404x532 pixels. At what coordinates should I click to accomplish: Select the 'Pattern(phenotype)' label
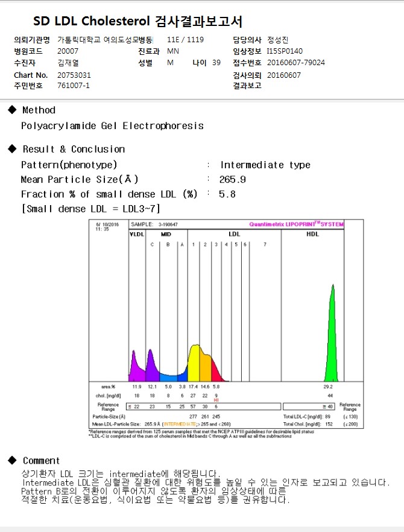tap(69, 165)
